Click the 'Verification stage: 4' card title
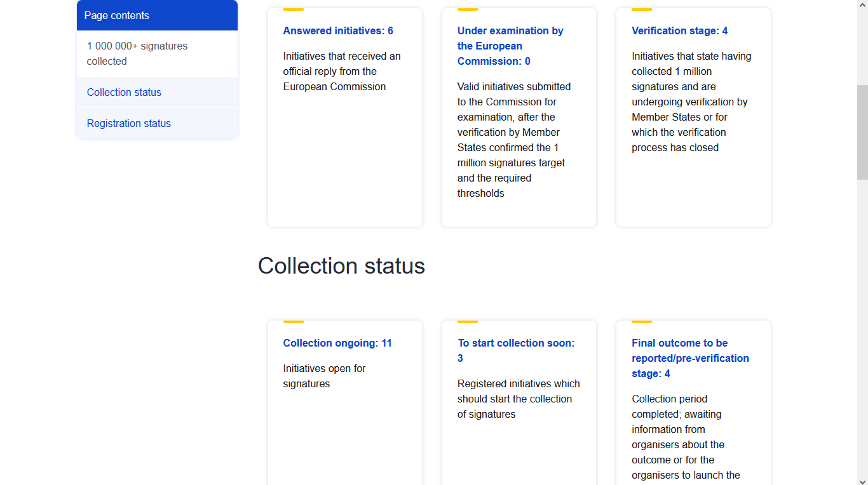Viewport: 868px width, 485px height. (679, 30)
